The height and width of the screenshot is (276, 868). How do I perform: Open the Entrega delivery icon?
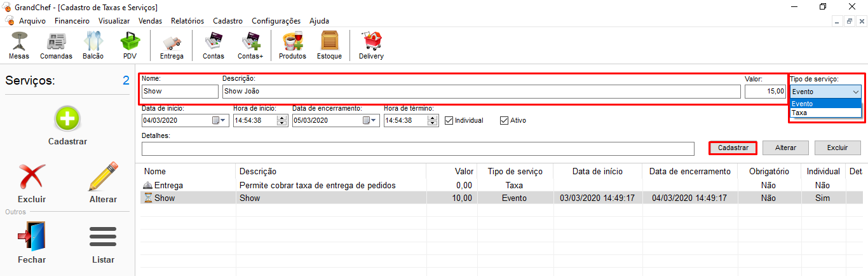pyautogui.click(x=172, y=45)
